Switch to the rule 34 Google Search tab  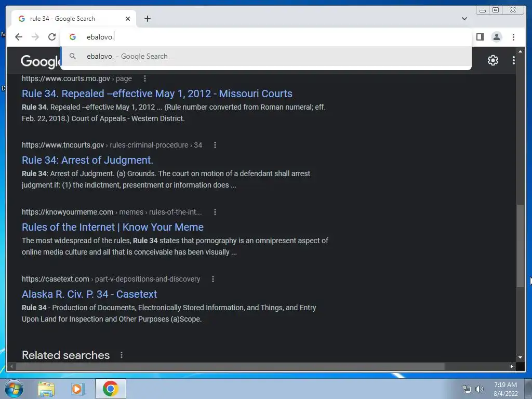[x=73, y=19]
